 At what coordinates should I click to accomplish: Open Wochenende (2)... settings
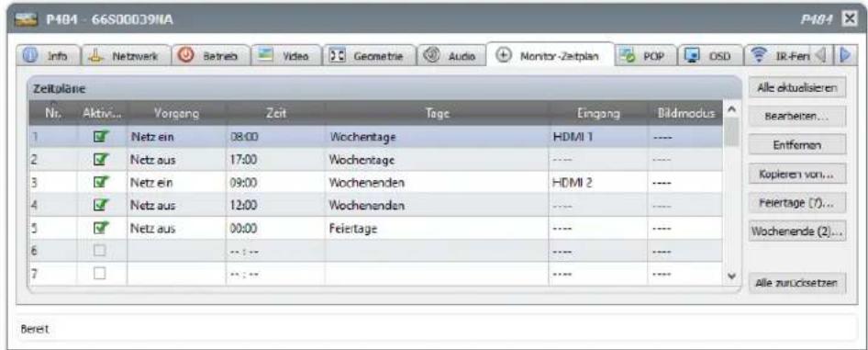click(x=797, y=231)
